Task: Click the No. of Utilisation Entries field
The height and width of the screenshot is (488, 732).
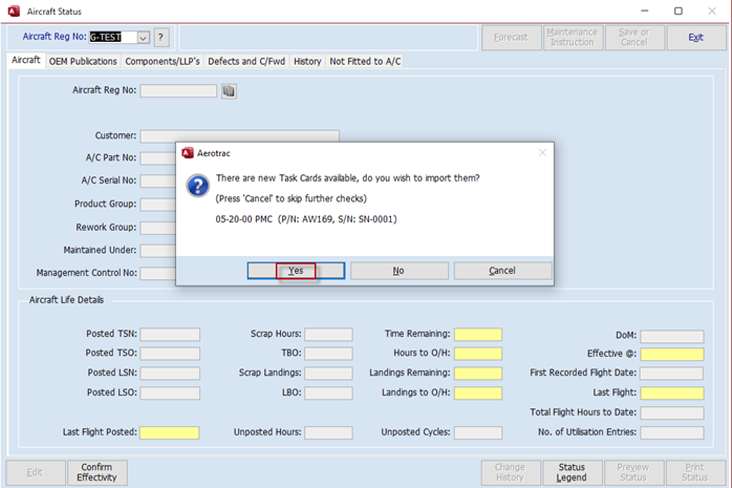Action: point(672,433)
